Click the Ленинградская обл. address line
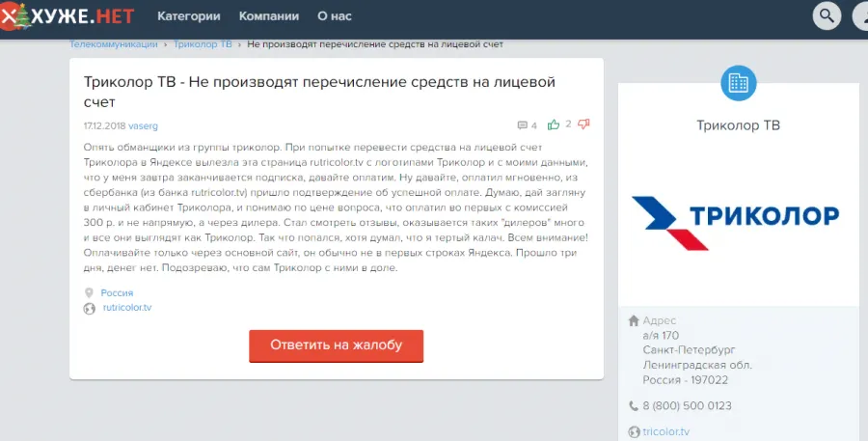This screenshot has width=868, height=441. 697,365
